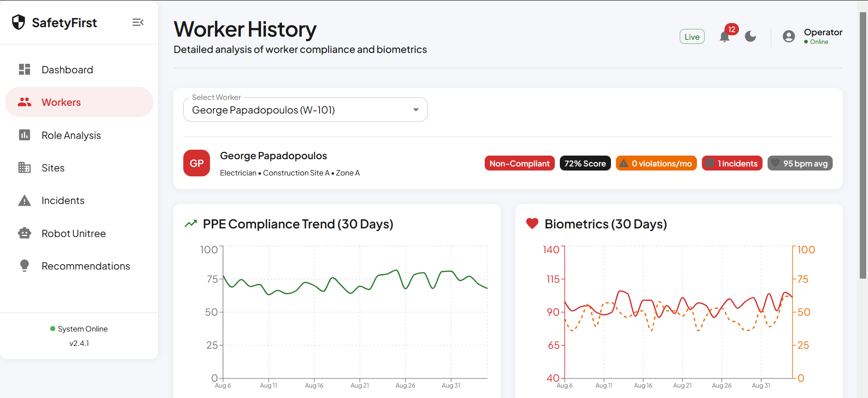Click the red notification count 12 badge

point(732,29)
